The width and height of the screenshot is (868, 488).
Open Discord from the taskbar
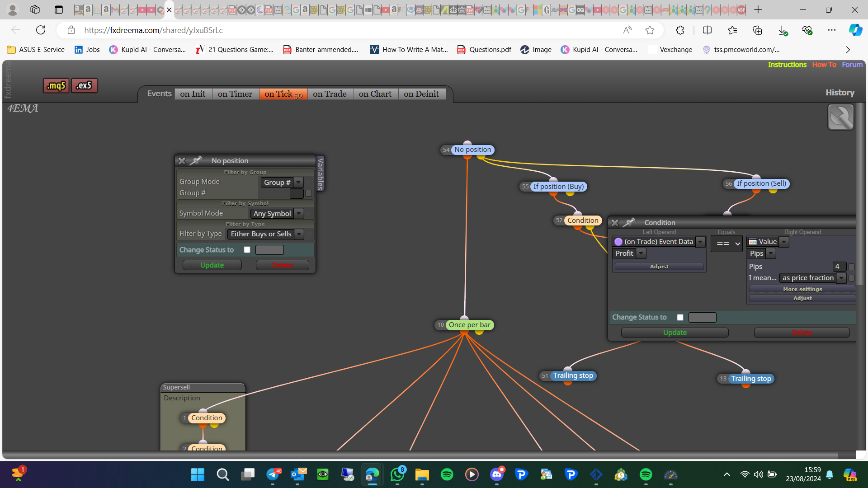click(x=497, y=474)
